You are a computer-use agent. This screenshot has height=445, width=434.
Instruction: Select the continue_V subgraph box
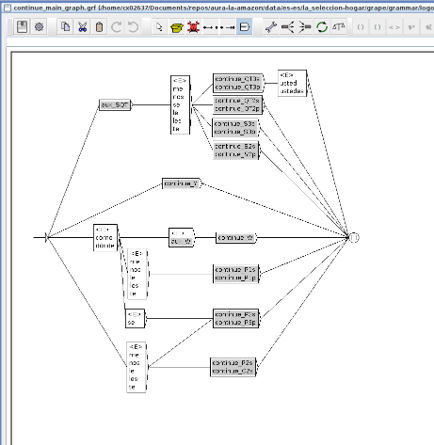pos(181,183)
